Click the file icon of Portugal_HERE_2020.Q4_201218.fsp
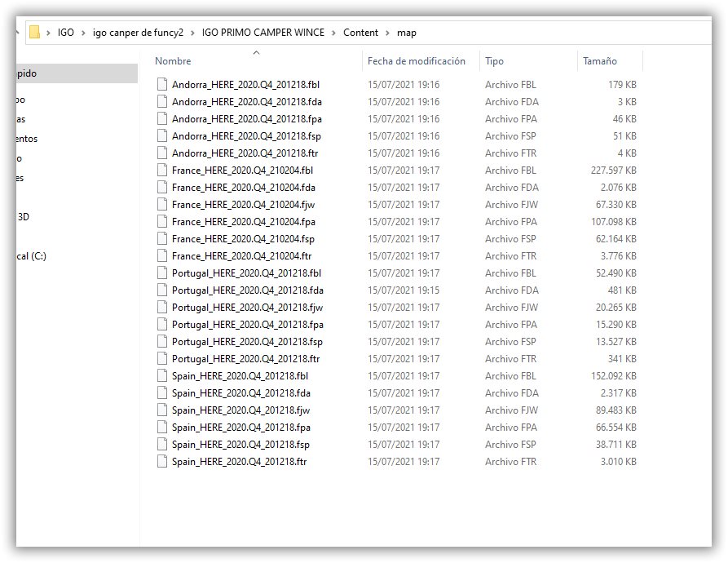This screenshot has width=728, height=563. 162,341
